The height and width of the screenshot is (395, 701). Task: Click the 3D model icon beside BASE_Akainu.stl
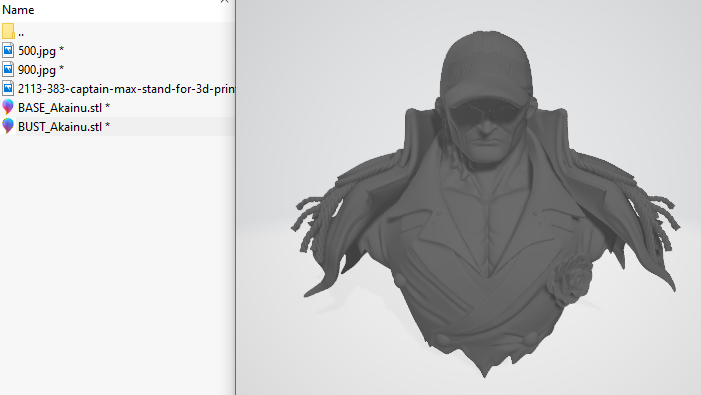pos(8,107)
